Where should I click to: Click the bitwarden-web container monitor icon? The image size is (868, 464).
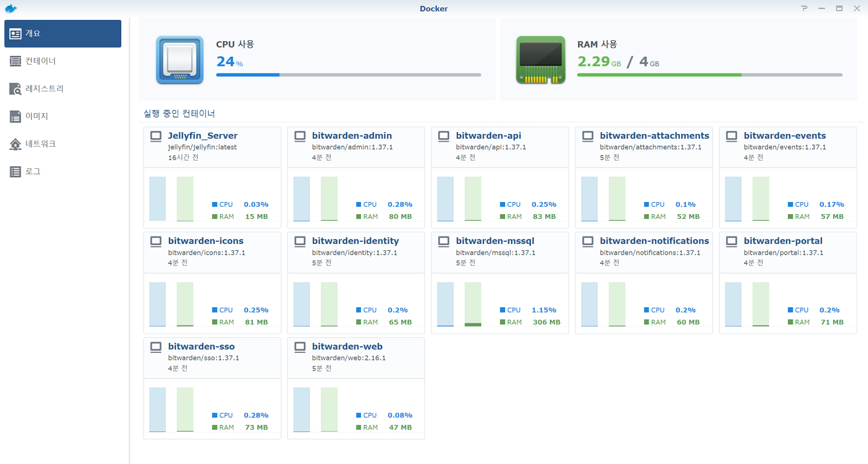tap(300, 347)
